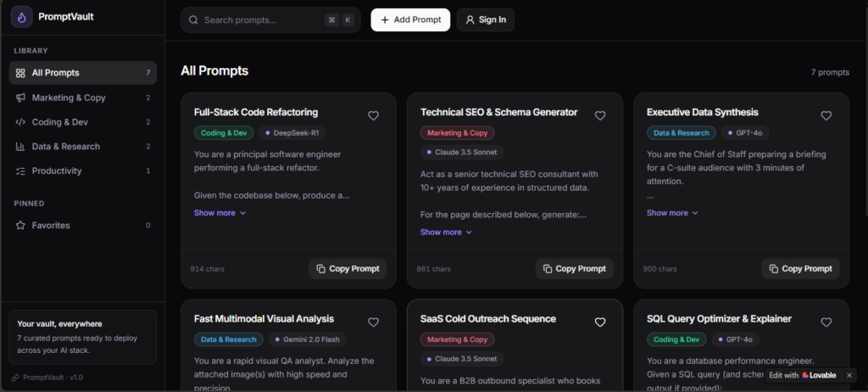Close the Edit with Lovable badge
Screen dimensions: 868x392
pos(849,375)
